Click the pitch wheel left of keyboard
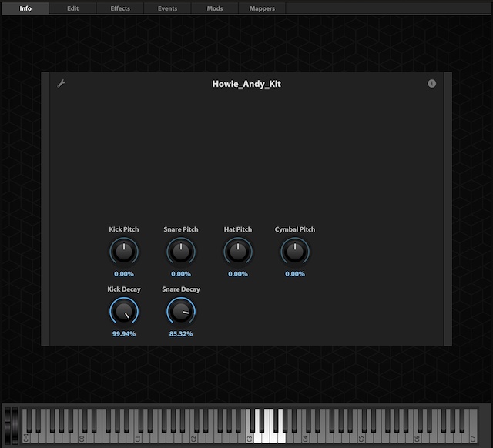Screen dimensions: 493x448 pos(9,425)
